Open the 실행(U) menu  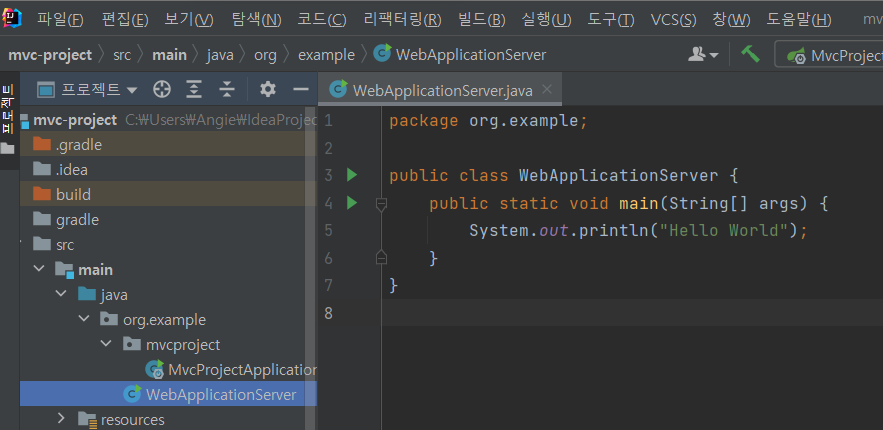point(546,20)
